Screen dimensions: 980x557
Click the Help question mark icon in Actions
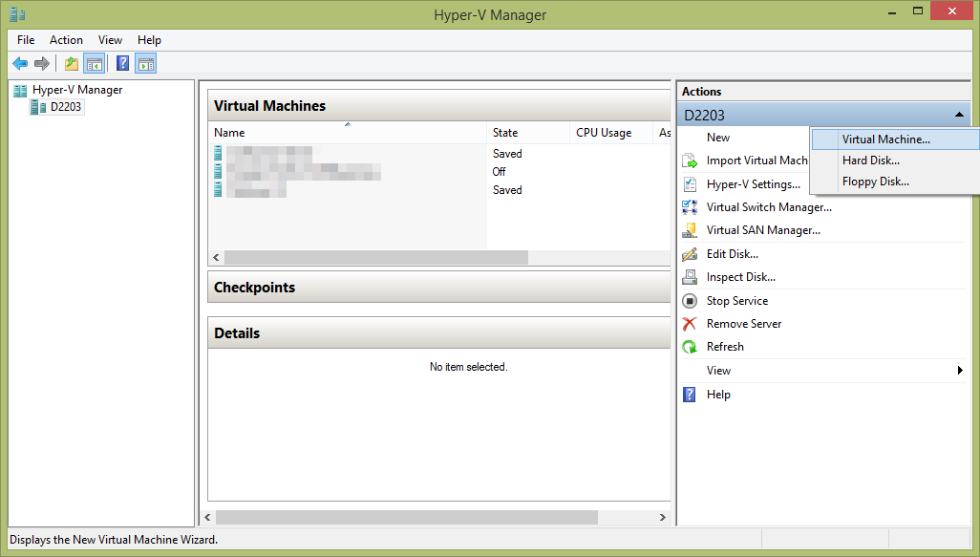(690, 395)
